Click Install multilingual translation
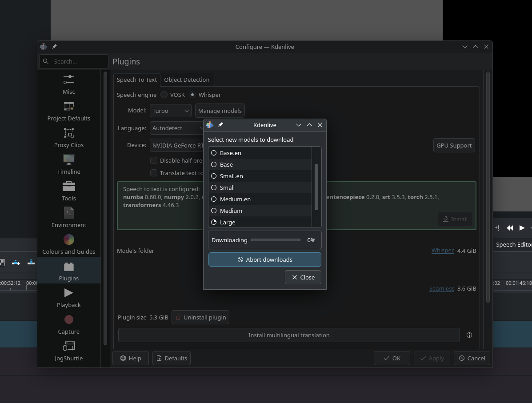Screen dimensions: 532x403 pos(289,335)
